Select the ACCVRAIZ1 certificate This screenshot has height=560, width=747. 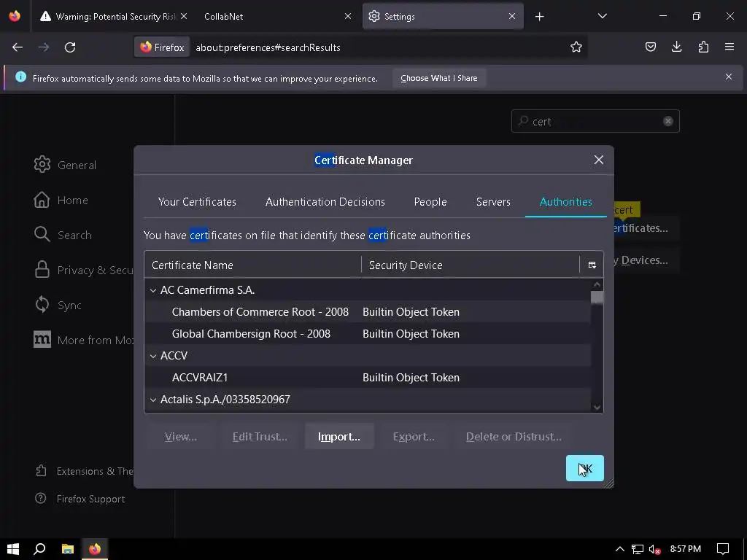click(x=368, y=378)
